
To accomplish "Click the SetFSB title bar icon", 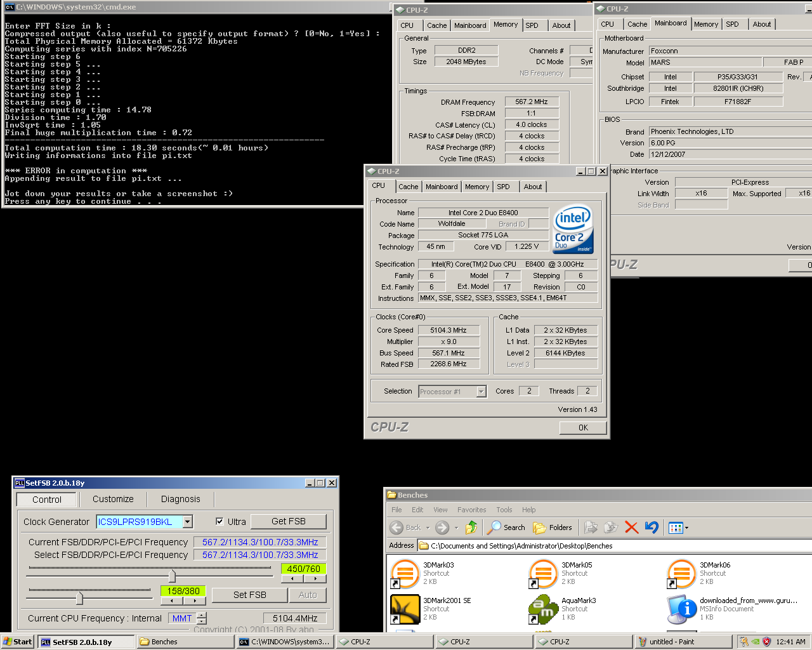I will tap(19, 483).
